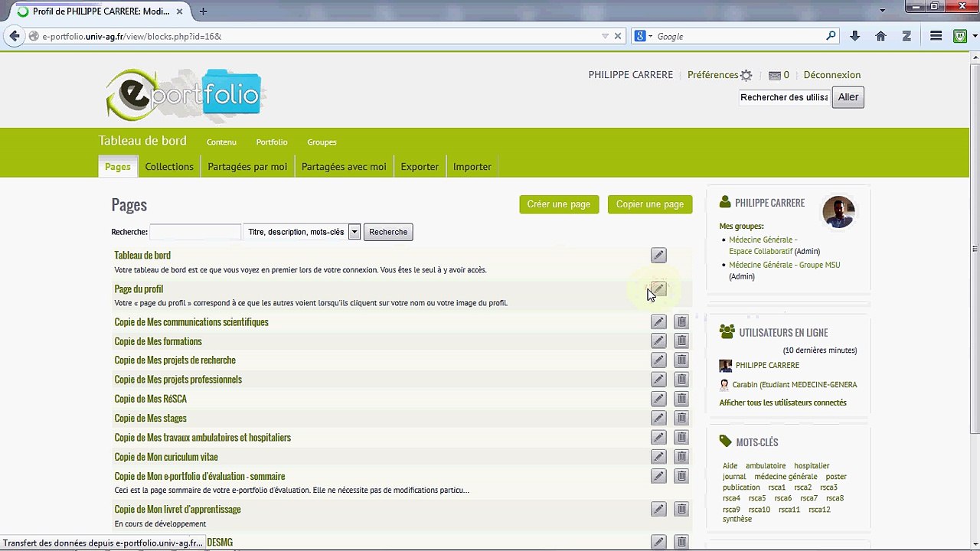Delete Copie de Mes formations
This screenshot has height=551, width=980.
(681, 341)
